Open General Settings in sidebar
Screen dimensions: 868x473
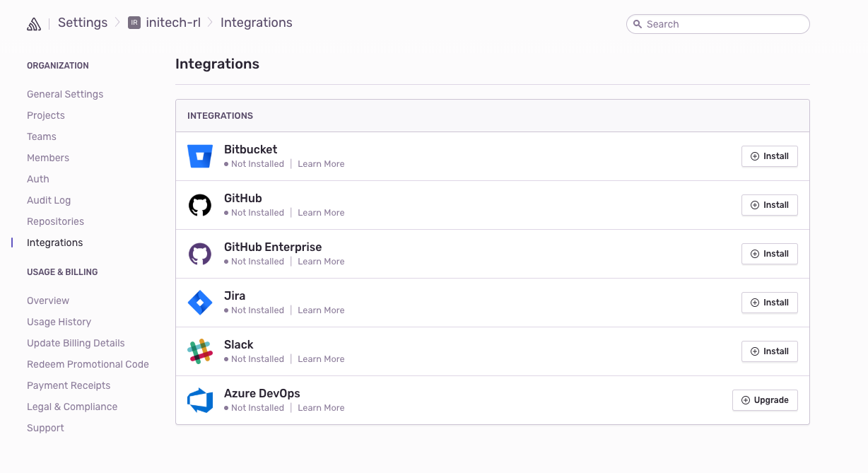tap(65, 94)
